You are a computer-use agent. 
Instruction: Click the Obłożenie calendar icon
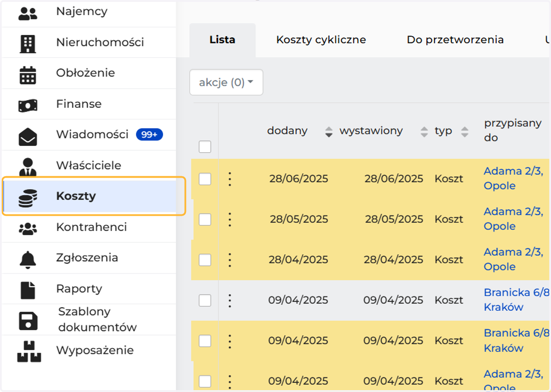tap(28, 75)
